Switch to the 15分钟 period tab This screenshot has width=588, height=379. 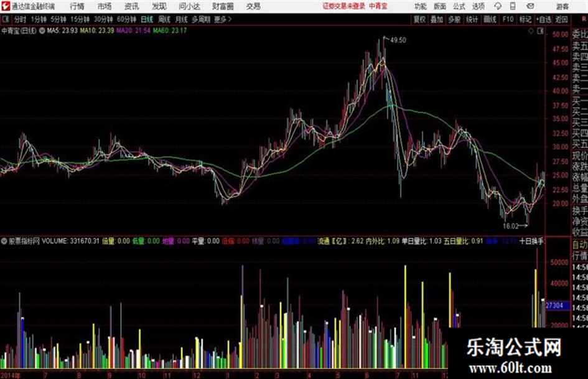tap(80, 19)
